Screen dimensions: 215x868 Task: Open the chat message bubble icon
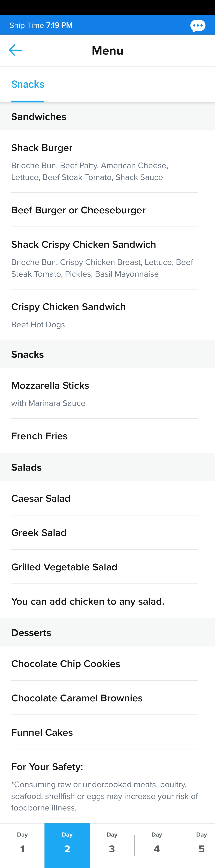coord(198,26)
